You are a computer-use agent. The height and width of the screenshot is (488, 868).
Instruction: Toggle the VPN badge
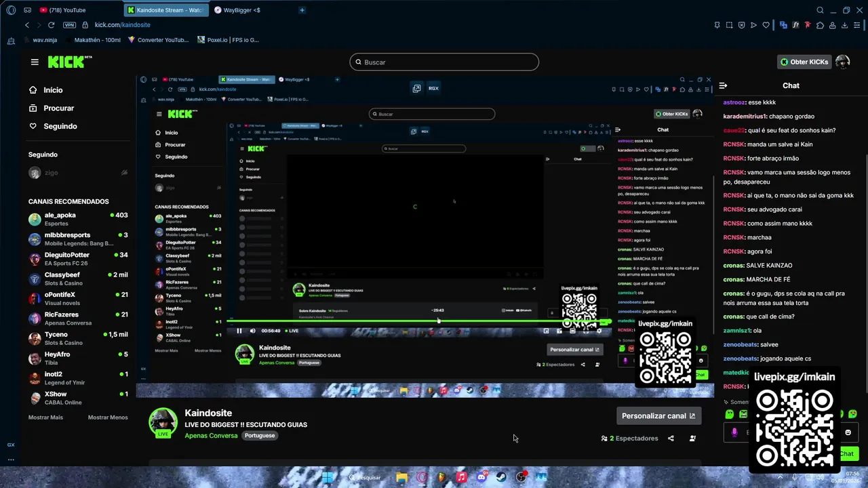tap(69, 25)
